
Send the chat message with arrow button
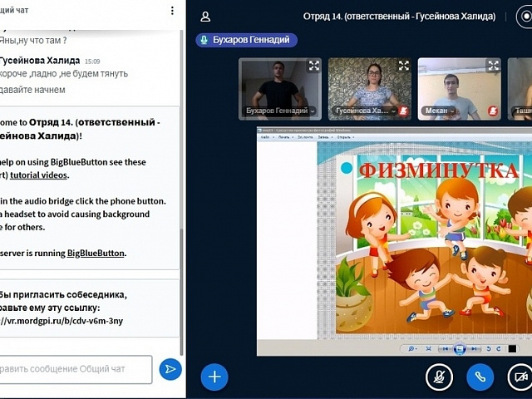coord(170,369)
